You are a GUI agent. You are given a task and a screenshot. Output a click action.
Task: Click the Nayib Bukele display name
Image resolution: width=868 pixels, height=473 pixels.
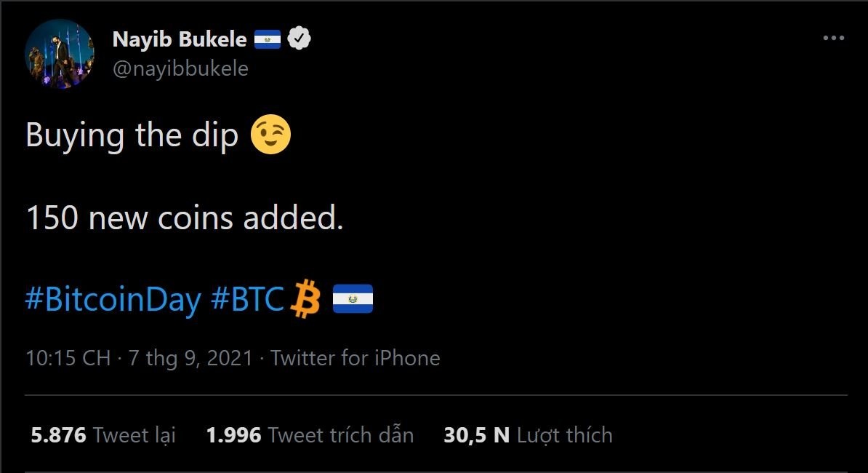tap(180, 39)
